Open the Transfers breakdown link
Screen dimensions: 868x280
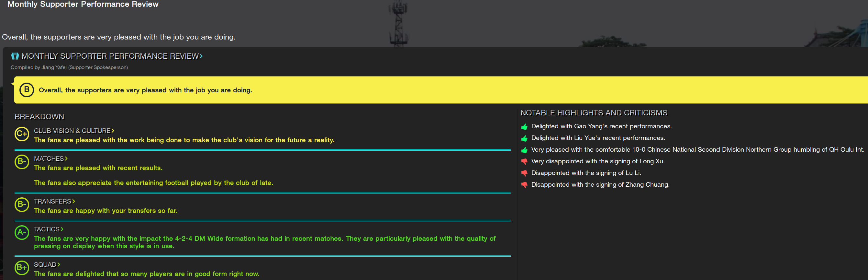(x=55, y=201)
